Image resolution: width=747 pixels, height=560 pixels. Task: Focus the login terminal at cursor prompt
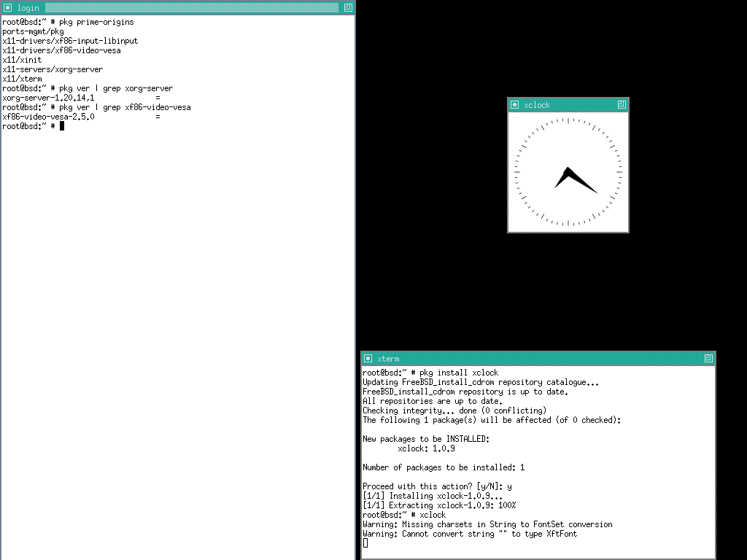(x=62, y=126)
